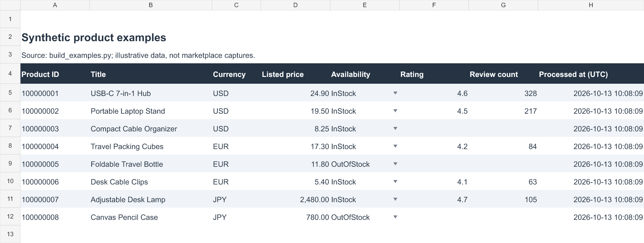This screenshot has width=644, height=243.
Task: Select the 'Compact Cable Organizer' title cell
Action: 151,129
